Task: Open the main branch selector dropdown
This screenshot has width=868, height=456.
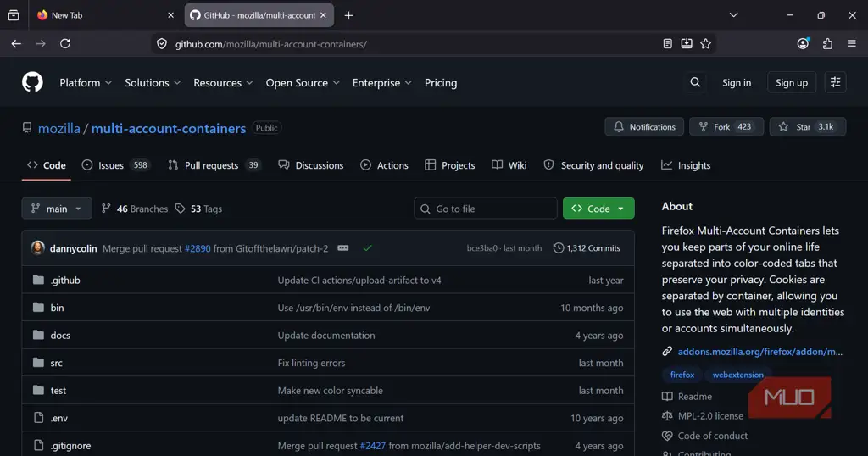Action: coord(57,209)
